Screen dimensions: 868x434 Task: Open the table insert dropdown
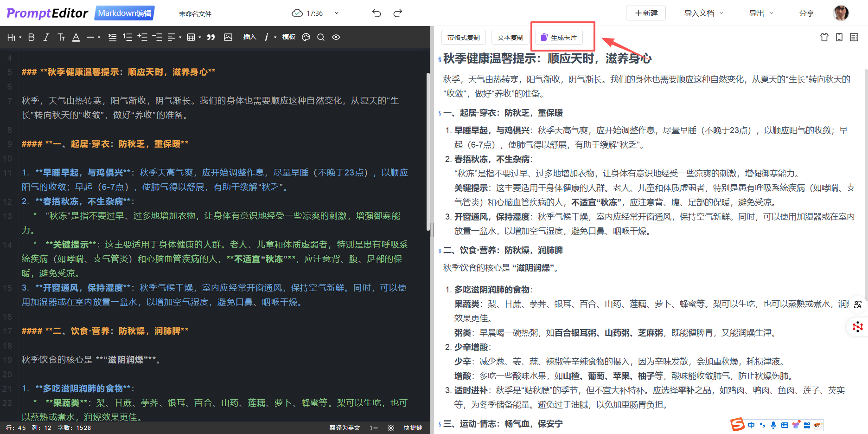tap(194, 37)
